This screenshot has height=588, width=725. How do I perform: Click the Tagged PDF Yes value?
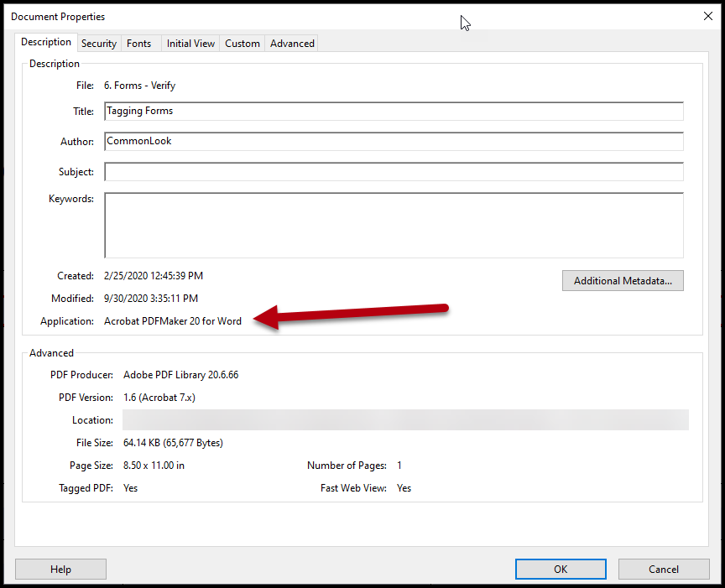[x=130, y=488]
